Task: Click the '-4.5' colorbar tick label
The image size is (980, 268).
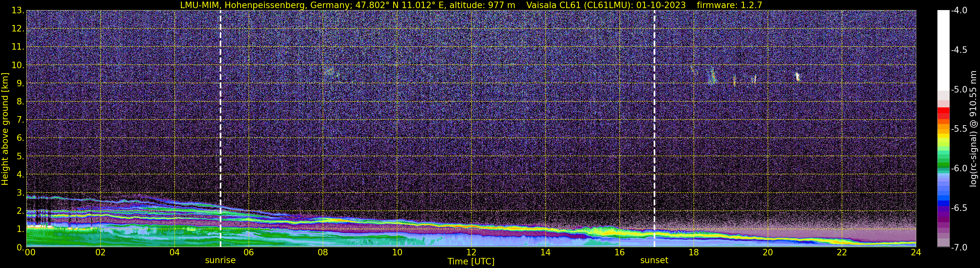Action: [x=959, y=50]
